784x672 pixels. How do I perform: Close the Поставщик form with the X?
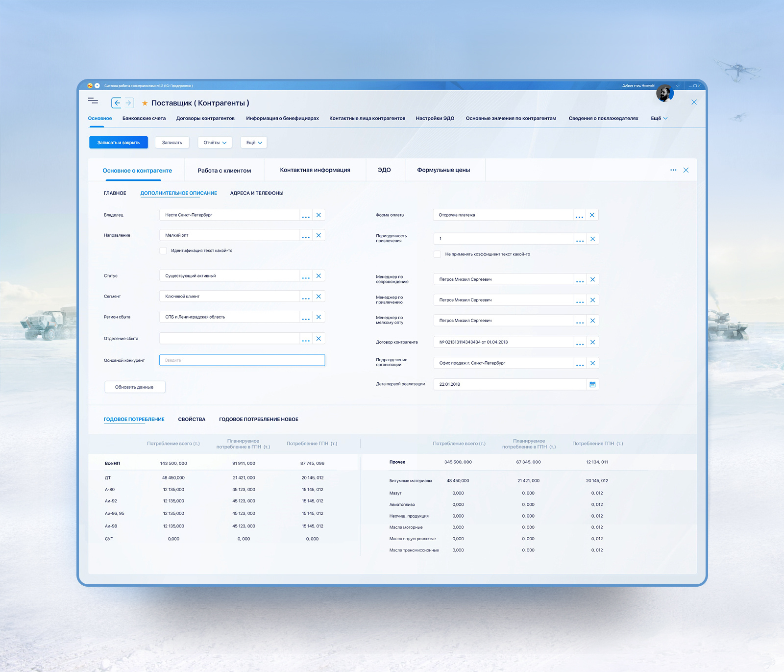(694, 102)
